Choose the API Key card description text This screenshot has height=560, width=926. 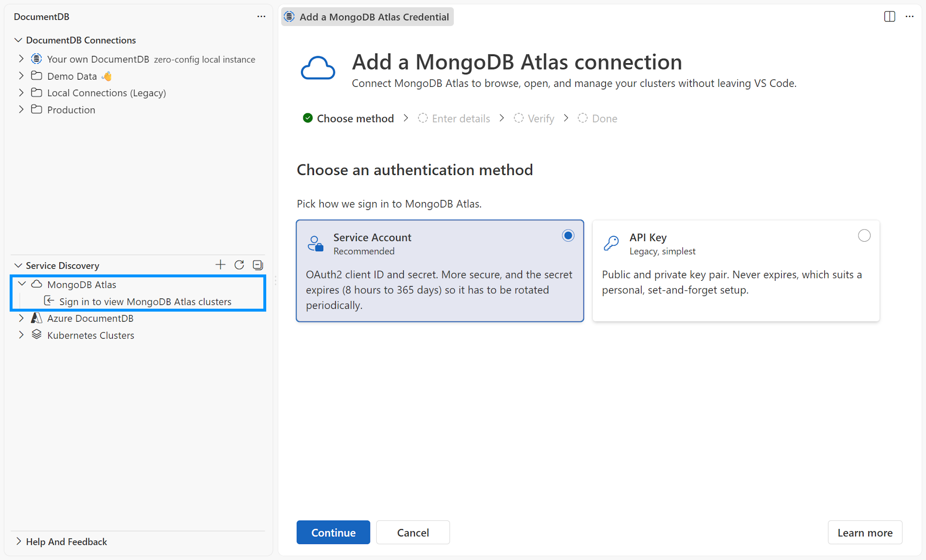[x=732, y=282]
